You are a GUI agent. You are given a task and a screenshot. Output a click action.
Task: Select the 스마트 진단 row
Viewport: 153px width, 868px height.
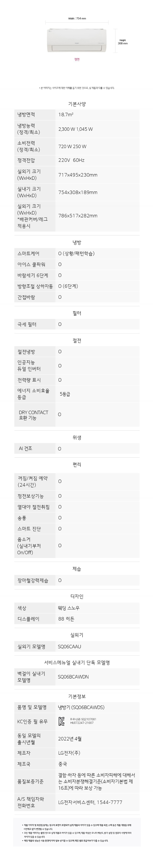77,528
